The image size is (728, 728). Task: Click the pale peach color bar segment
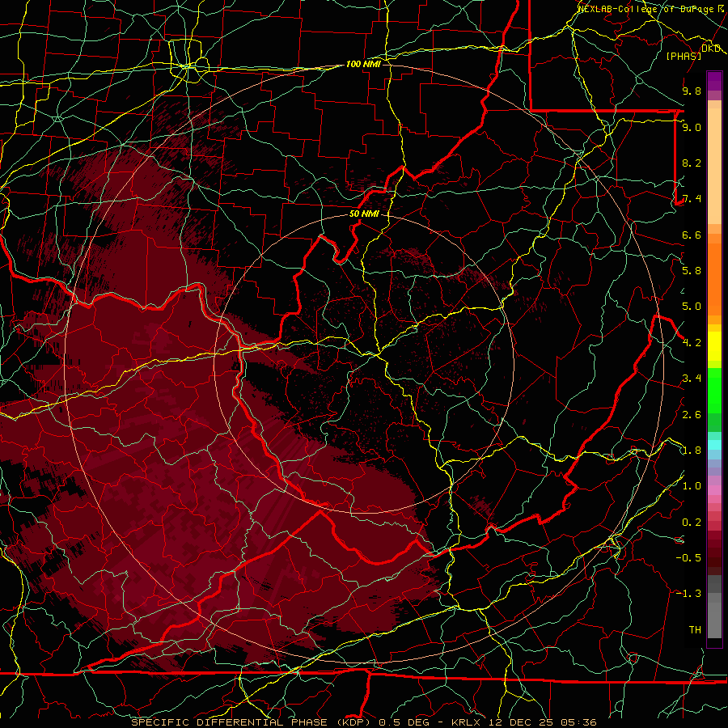click(714, 166)
